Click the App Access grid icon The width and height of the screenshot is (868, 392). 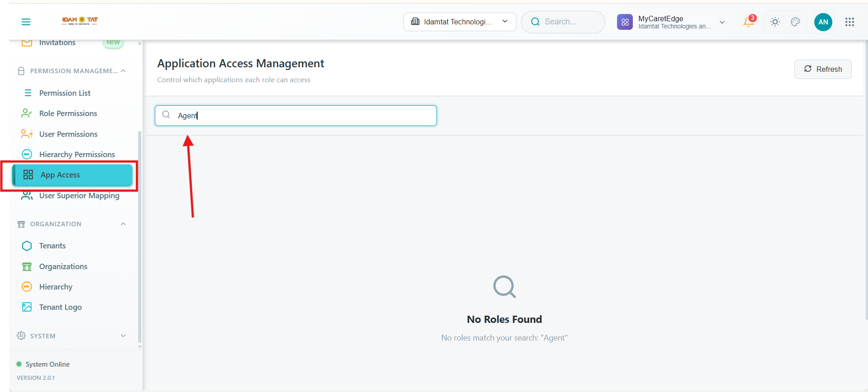tap(28, 175)
